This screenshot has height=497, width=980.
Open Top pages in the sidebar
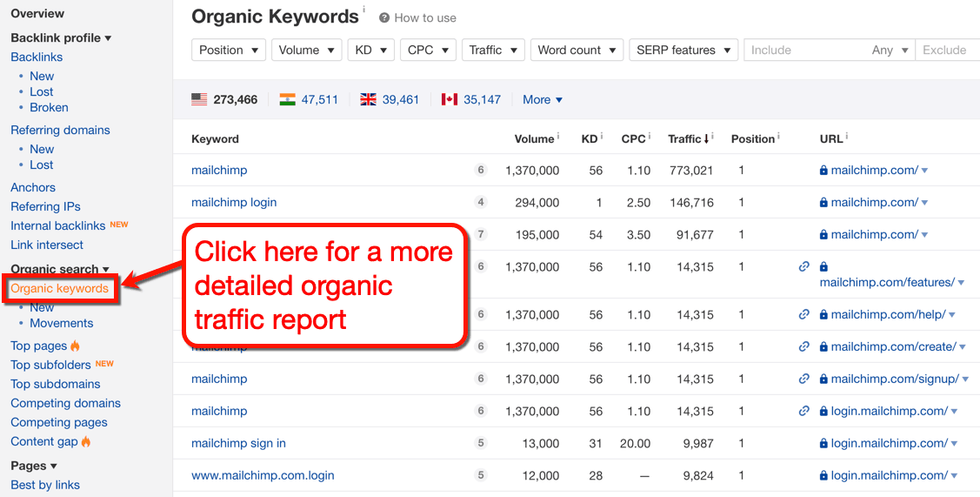[39, 346]
